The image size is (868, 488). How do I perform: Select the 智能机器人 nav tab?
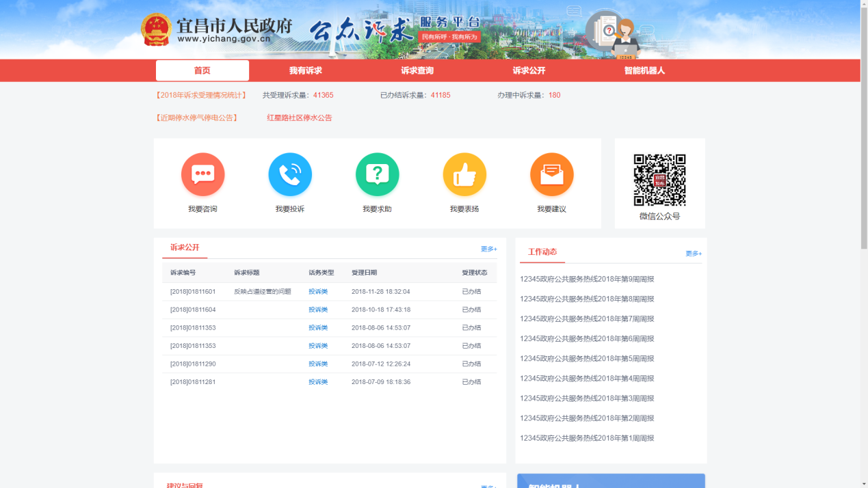coord(644,70)
